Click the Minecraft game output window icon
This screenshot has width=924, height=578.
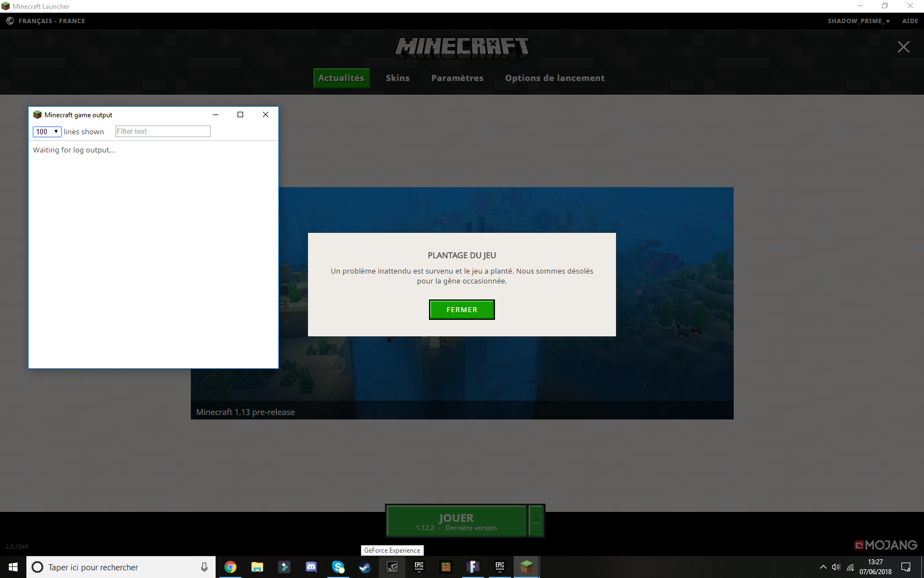pyautogui.click(x=37, y=114)
